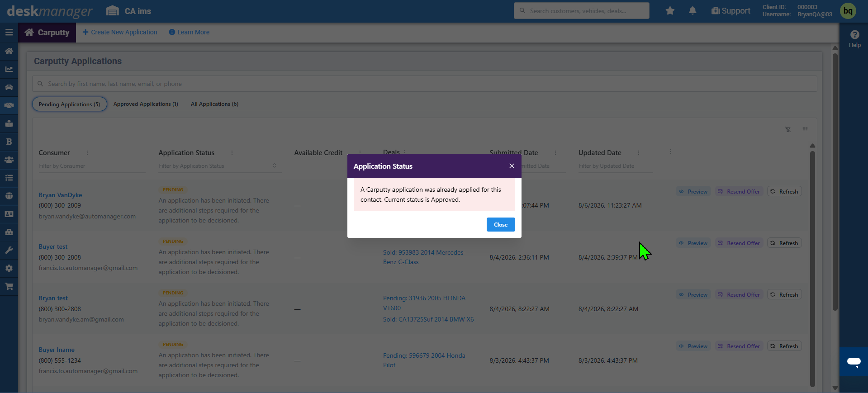This screenshot has height=393, width=868.
Task: Open the Buyer test consumer link
Action: pos(53,246)
